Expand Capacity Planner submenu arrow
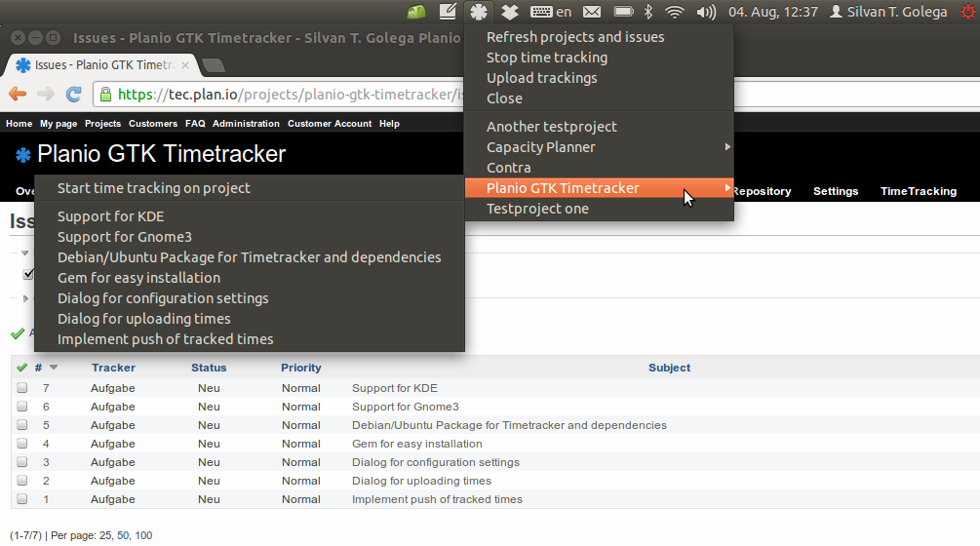The width and height of the screenshot is (980, 546). click(726, 147)
